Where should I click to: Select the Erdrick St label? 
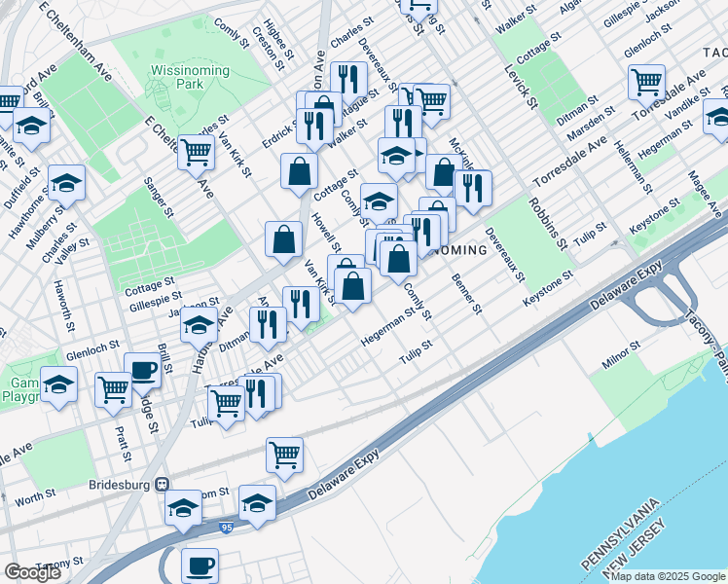pyautogui.click(x=281, y=133)
